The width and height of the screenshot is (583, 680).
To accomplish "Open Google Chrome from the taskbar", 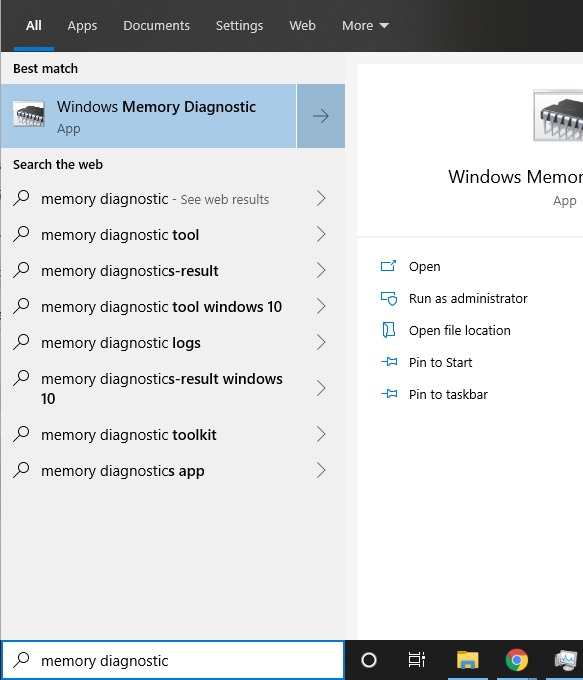I will pyautogui.click(x=517, y=660).
